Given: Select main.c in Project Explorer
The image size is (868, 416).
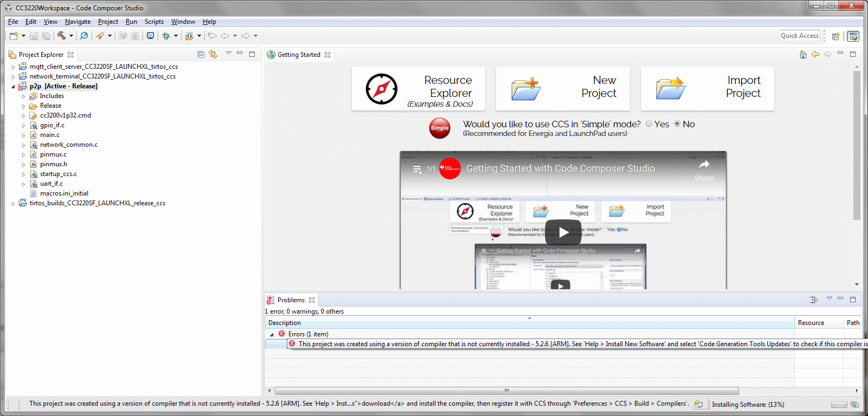Looking at the screenshot, I should 50,135.
